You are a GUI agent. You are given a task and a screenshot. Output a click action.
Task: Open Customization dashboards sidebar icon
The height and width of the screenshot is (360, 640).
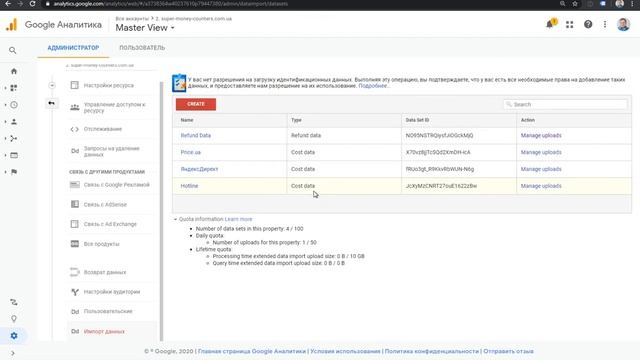[14, 88]
